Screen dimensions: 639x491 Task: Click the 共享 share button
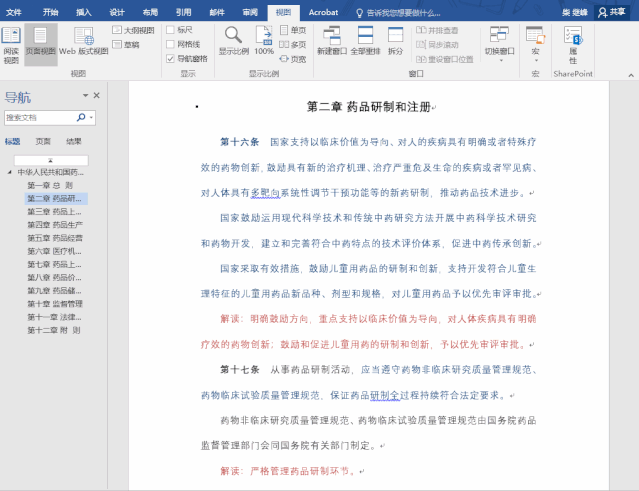pos(612,11)
